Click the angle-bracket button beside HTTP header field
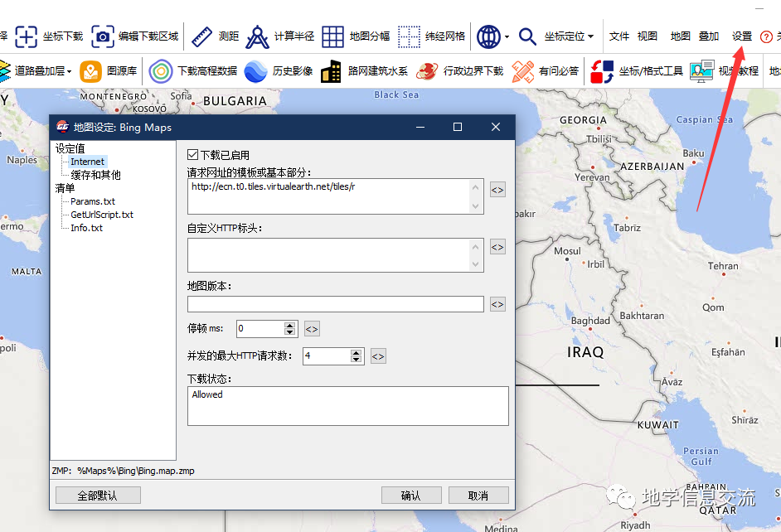The width and height of the screenshot is (781, 532). 497,247
